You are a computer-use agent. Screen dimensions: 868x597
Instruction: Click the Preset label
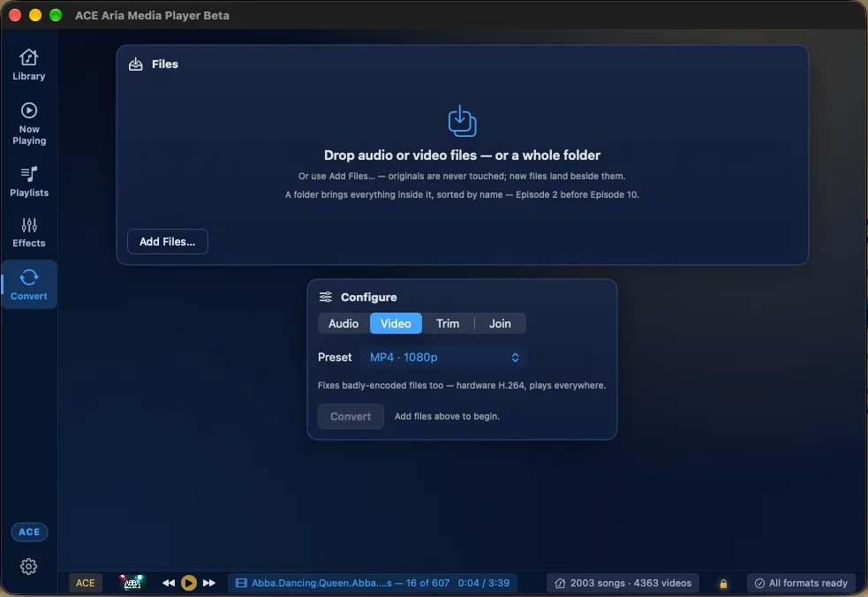coord(335,357)
